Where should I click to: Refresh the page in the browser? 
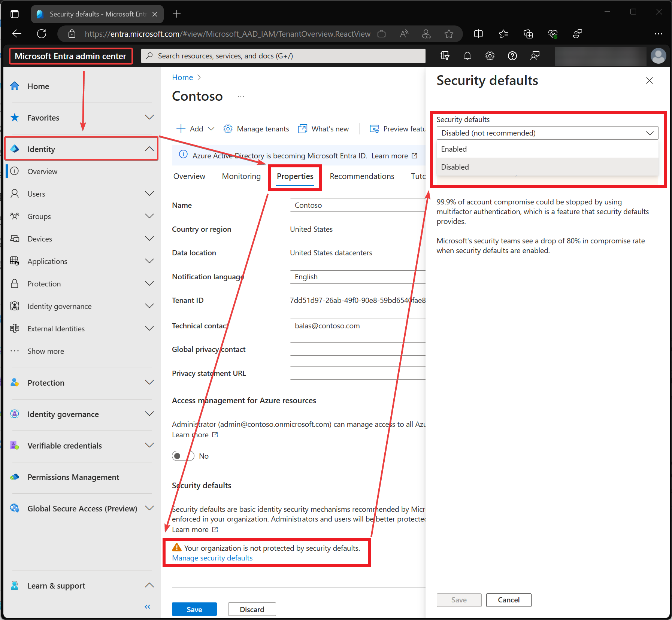(42, 34)
